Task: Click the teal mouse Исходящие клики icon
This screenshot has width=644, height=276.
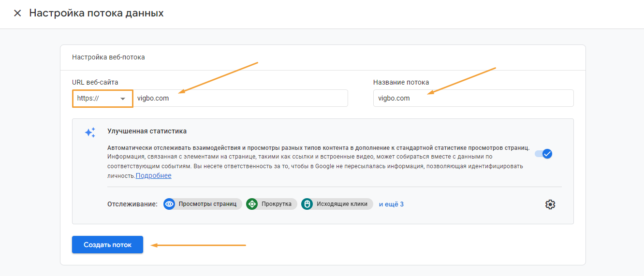Action: point(307,204)
